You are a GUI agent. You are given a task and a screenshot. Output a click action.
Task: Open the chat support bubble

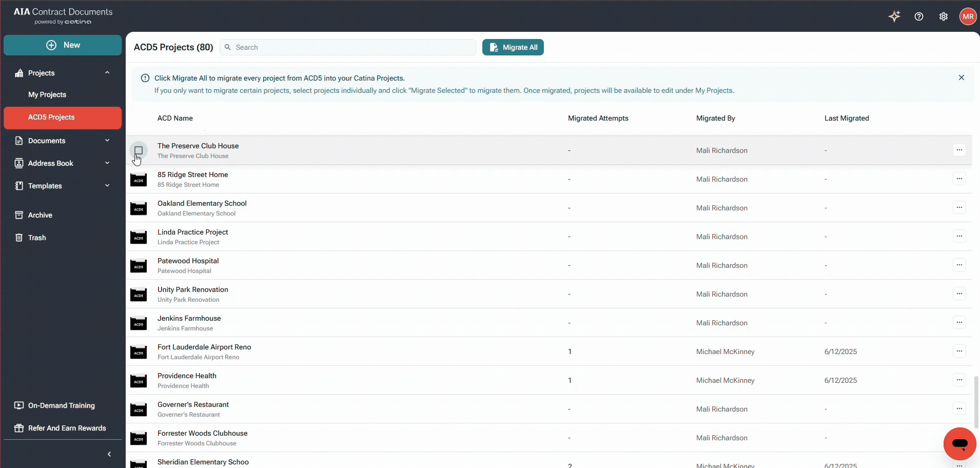959,443
